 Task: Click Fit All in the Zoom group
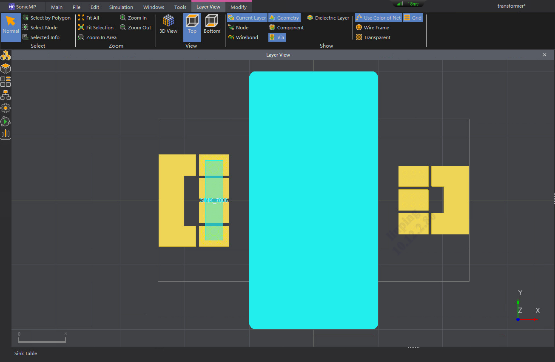(89, 18)
